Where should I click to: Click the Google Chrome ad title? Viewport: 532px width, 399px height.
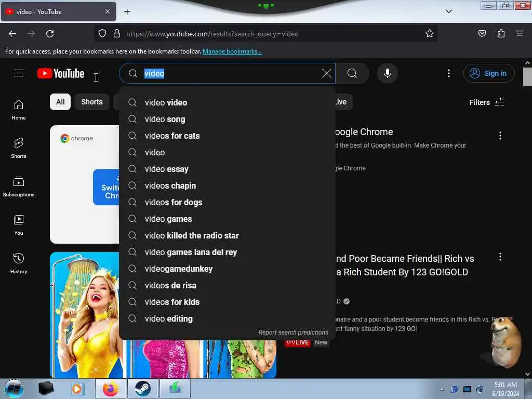pyautogui.click(x=364, y=131)
